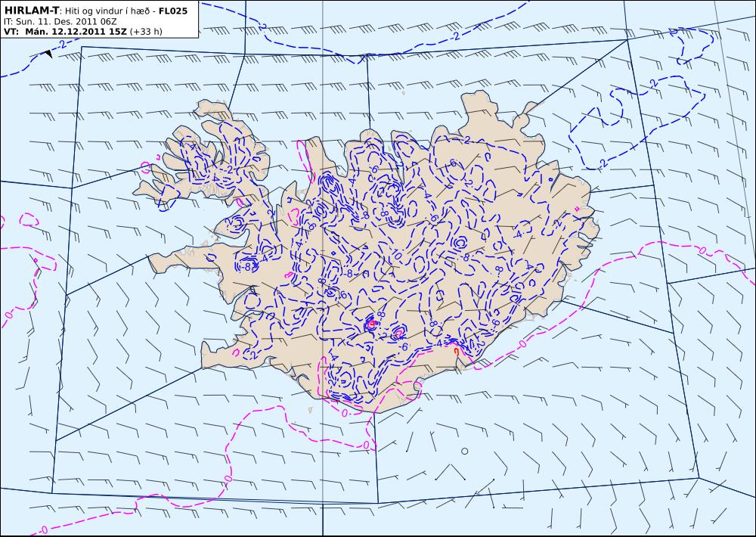Image resolution: width=756 pixels, height=537 pixels.
Task: Select the "FL025" flight level label
Action: [x=172, y=11]
